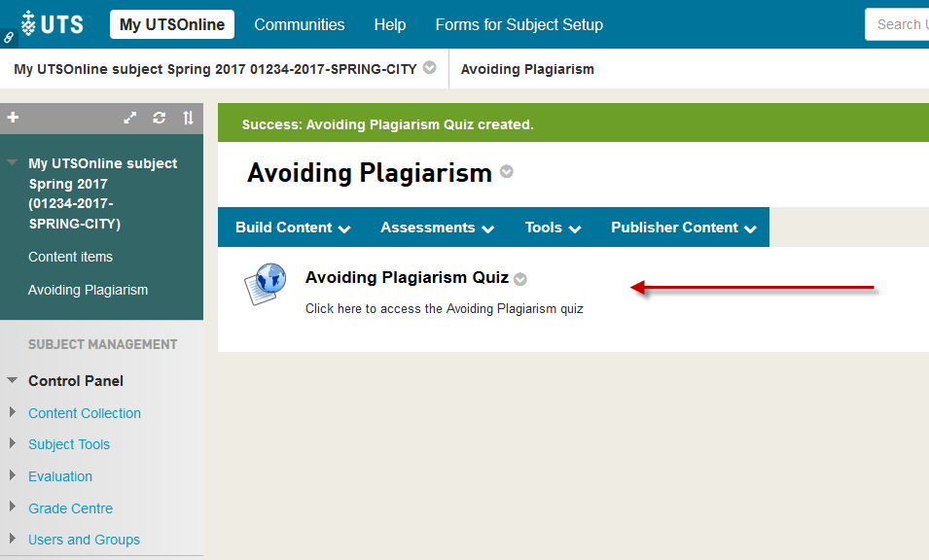
Task: Expand the Content Collection section
Action: (13, 412)
